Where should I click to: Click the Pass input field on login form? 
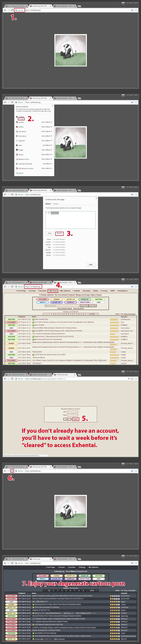tap(72, 415)
